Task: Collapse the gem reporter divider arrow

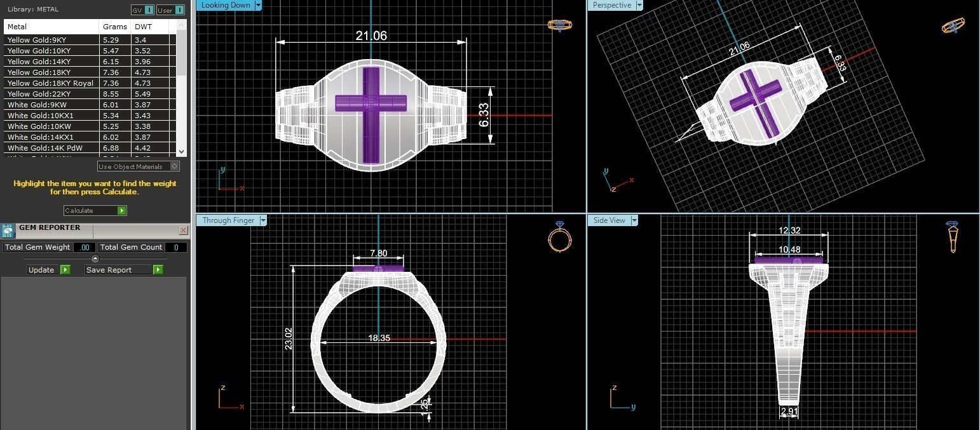Action: [x=95, y=259]
